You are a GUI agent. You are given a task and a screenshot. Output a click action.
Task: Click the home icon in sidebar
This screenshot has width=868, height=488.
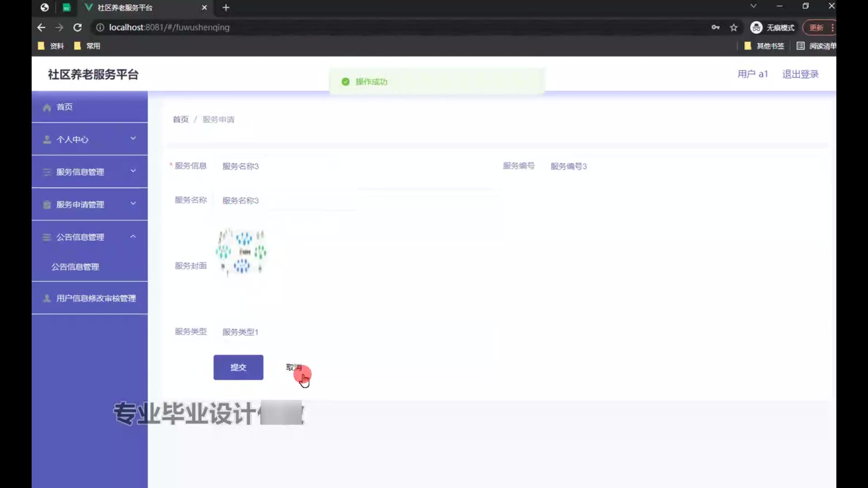pyautogui.click(x=47, y=108)
